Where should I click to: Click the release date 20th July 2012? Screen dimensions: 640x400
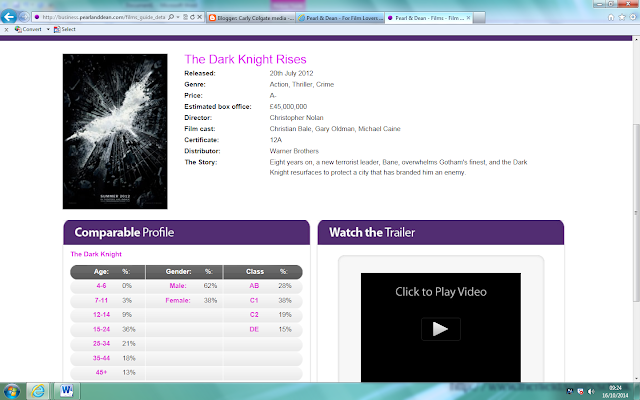coord(291,73)
